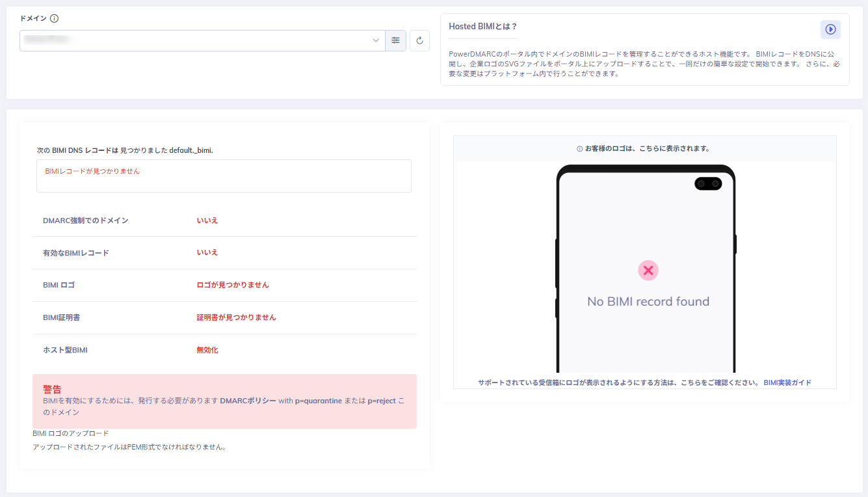Toggle the DMARC強制でのドメイン status row

pos(207,220)
